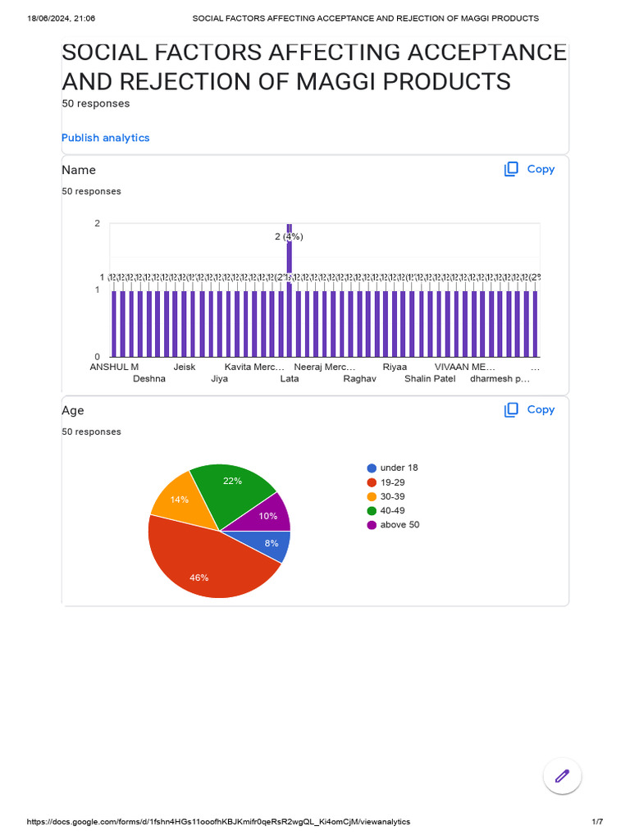Click the ANSHUL M axis label

114,367
